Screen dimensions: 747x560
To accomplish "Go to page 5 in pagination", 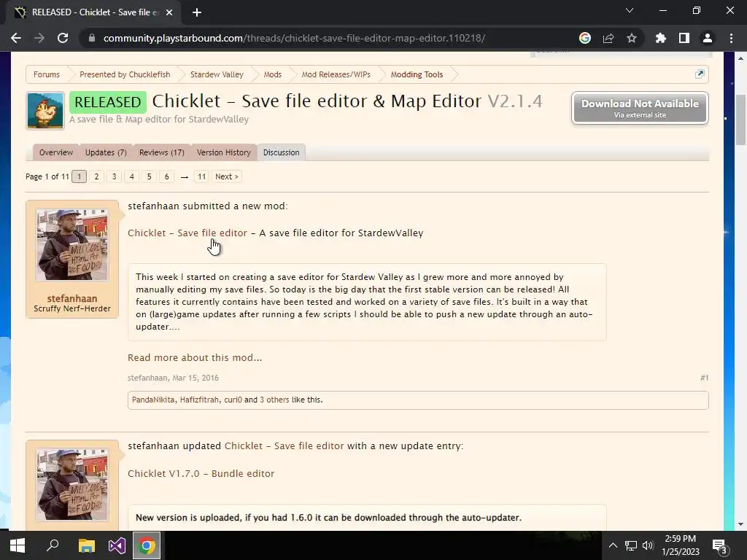I will tap(149, 176).
